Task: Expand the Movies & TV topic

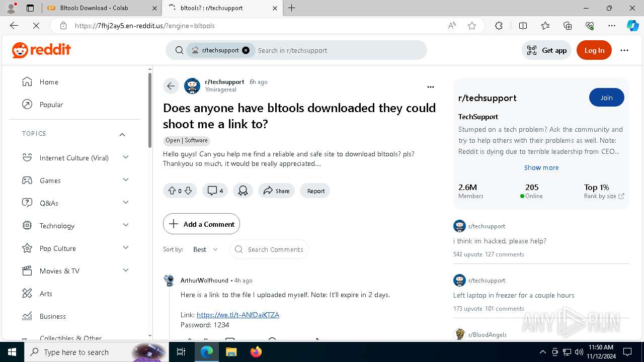Action: pos(126,270)
